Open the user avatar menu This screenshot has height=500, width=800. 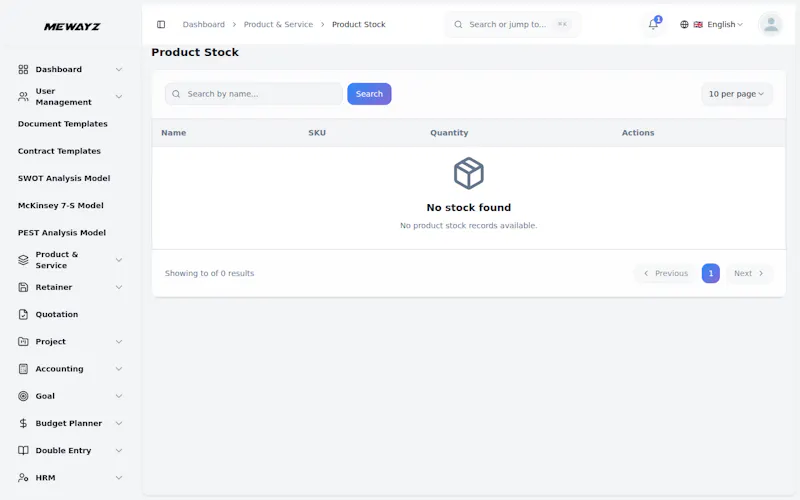[x=771, y=24]
